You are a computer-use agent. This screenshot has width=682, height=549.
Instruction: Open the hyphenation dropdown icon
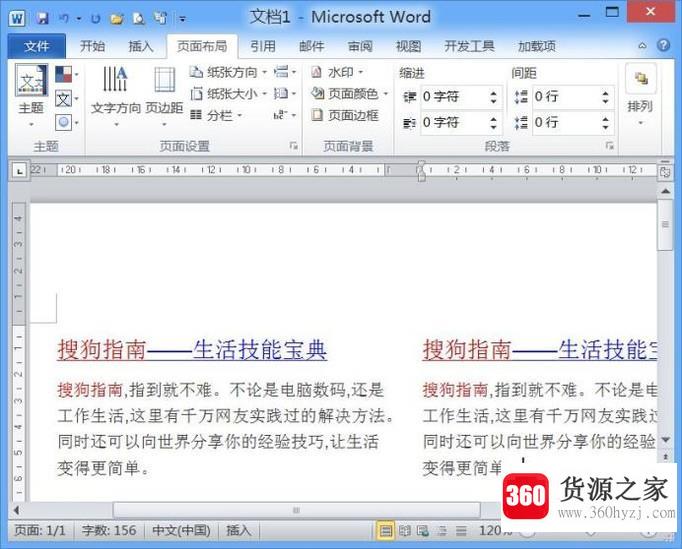point(285,115)
